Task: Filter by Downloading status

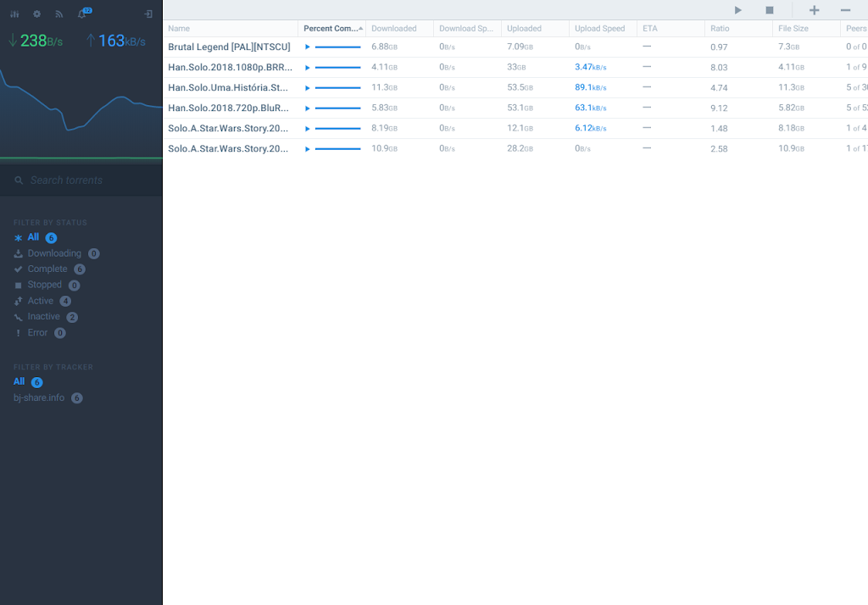Action: [54, 253]
